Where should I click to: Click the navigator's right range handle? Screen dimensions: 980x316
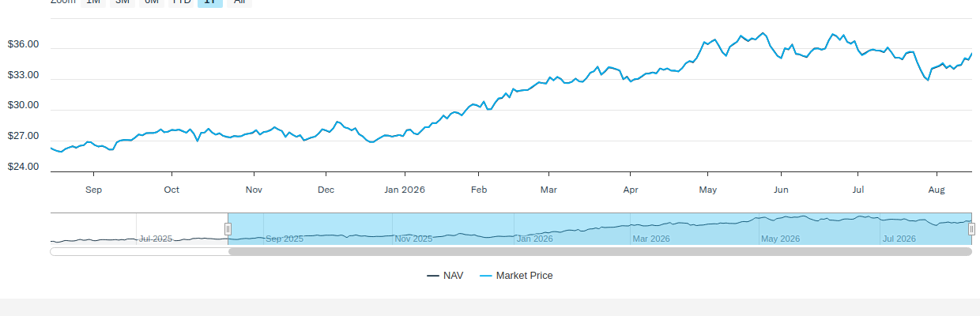(972, 229)
